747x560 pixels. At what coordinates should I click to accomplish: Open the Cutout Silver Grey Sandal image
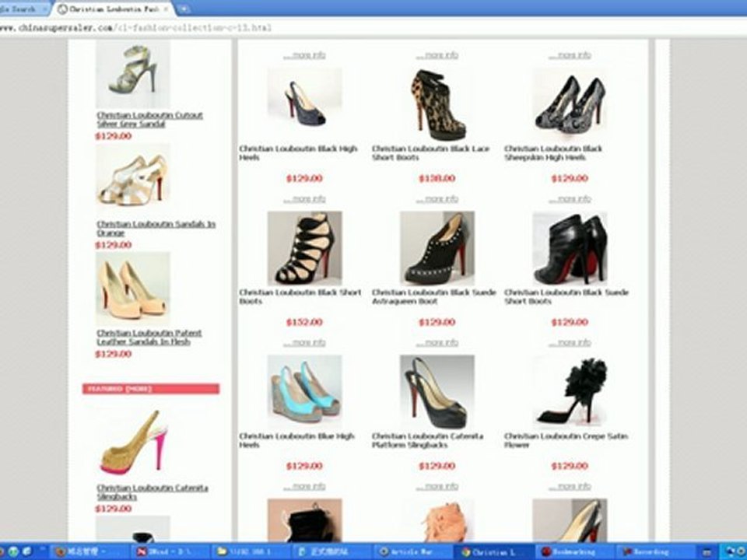pos(133,74)
